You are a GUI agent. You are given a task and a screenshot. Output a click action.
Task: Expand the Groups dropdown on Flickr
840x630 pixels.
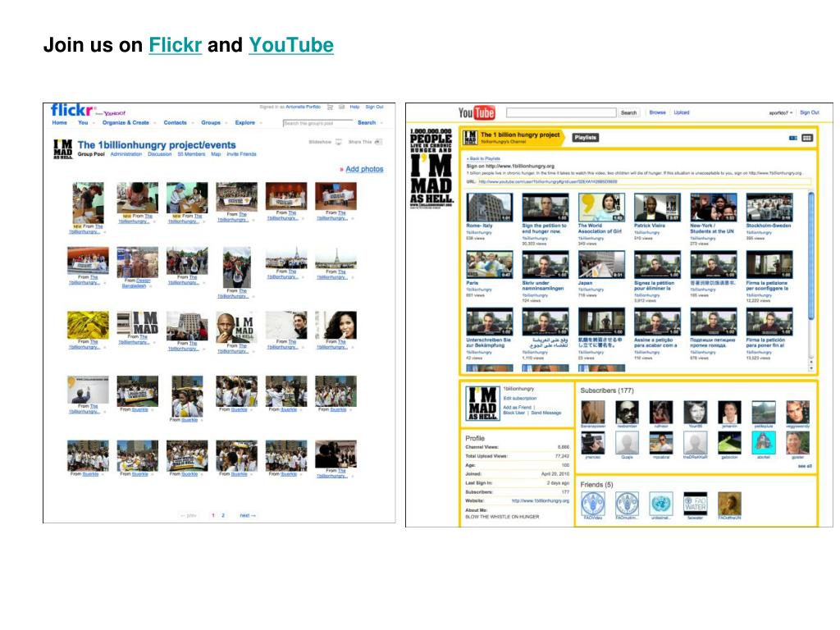coord(226,123)
